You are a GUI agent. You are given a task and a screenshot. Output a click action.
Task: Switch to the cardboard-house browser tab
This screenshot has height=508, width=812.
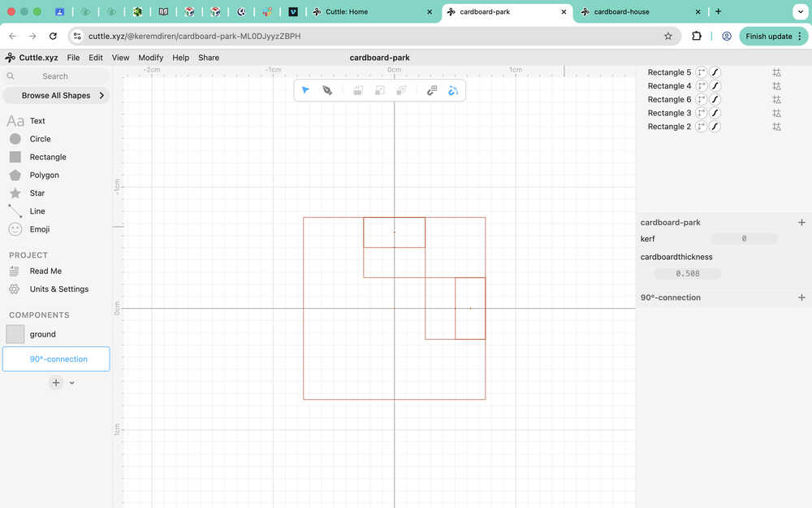[621, 12]
